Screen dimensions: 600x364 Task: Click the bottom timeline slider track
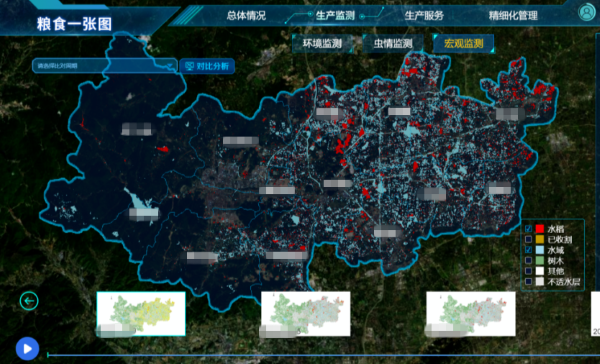point(323,355)
